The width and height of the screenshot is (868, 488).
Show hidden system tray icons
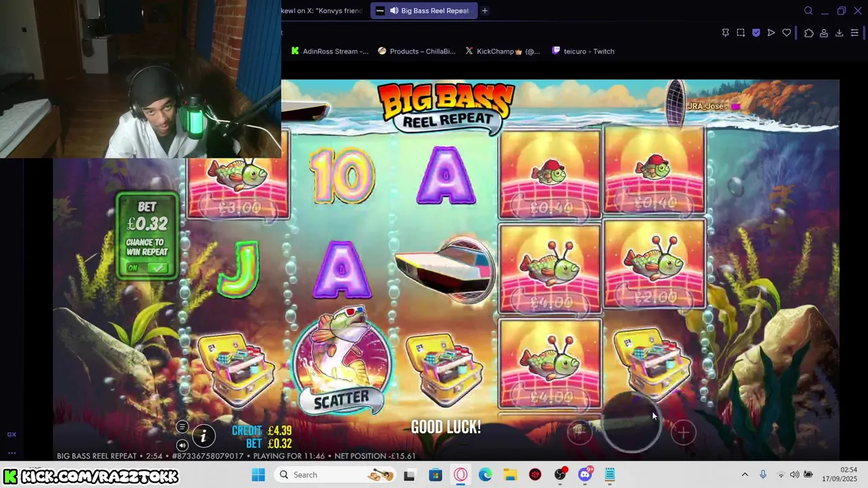(x=745, y=474)
